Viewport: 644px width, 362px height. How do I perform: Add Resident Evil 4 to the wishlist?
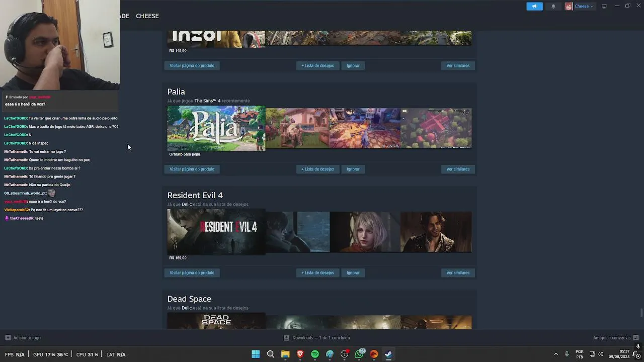(x=317, y=273)
